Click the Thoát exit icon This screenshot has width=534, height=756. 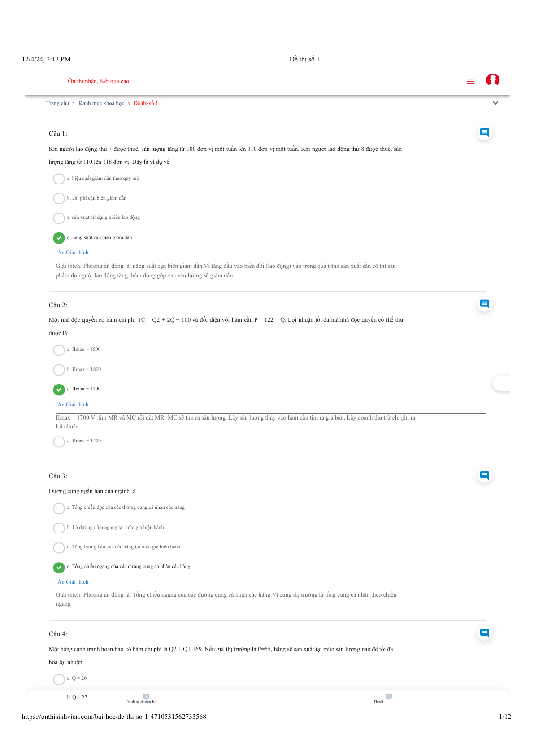click(x=388, y=696)
